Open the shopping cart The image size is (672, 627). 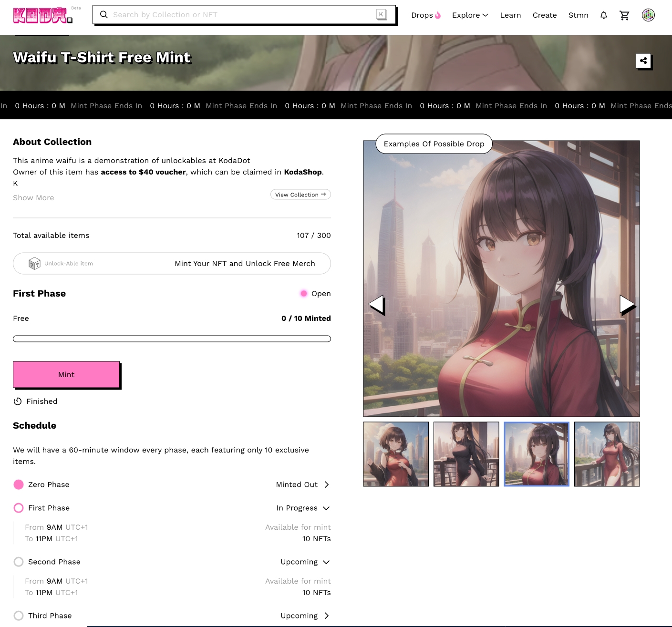(624, 15)
